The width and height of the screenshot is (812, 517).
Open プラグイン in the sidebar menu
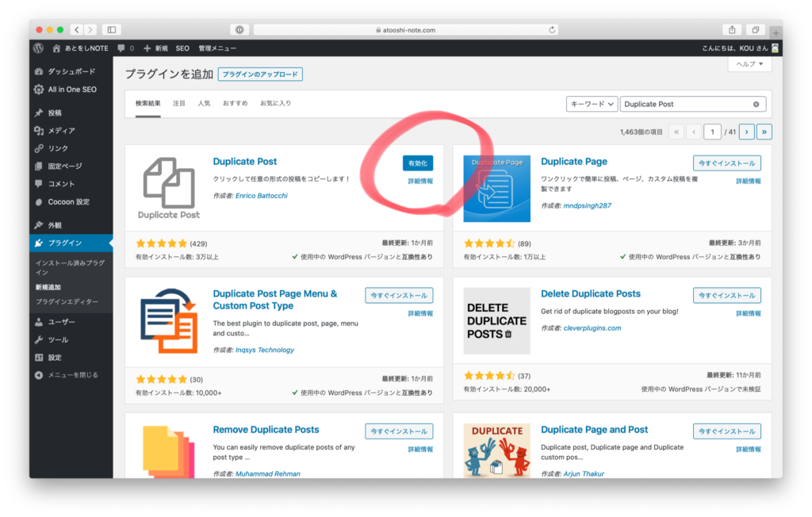pos(64,243)
